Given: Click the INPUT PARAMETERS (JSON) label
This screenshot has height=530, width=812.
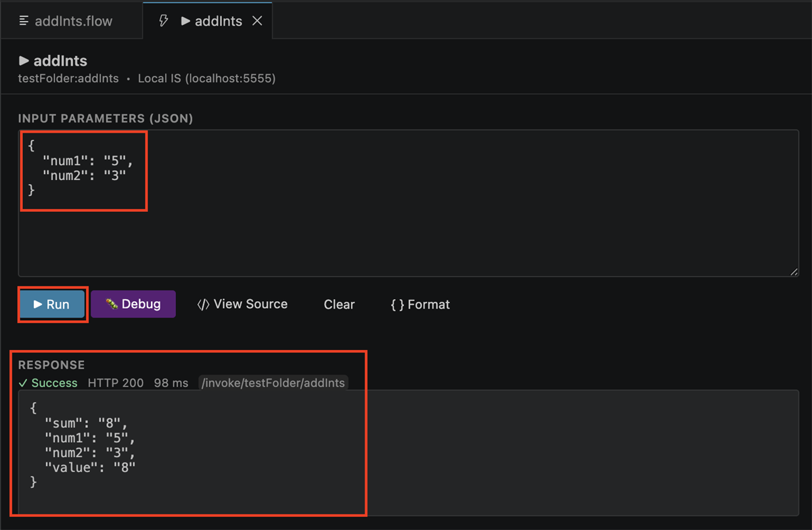Looking at the screenshot, I should pyautogui.click(x=106, y=118).
